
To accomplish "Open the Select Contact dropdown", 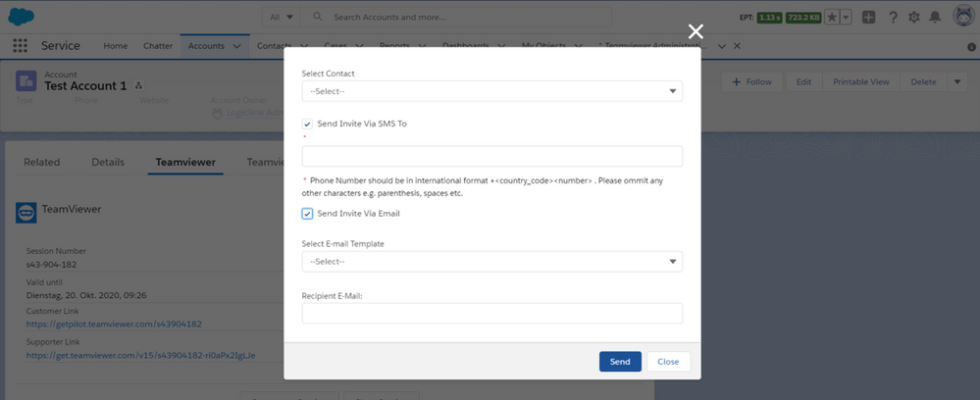I will 491,91.
